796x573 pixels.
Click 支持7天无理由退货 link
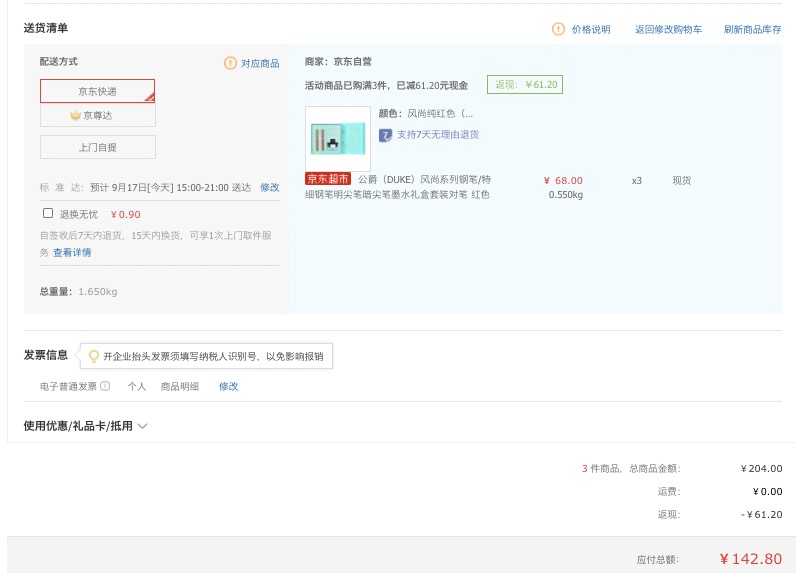click(438, 134)
